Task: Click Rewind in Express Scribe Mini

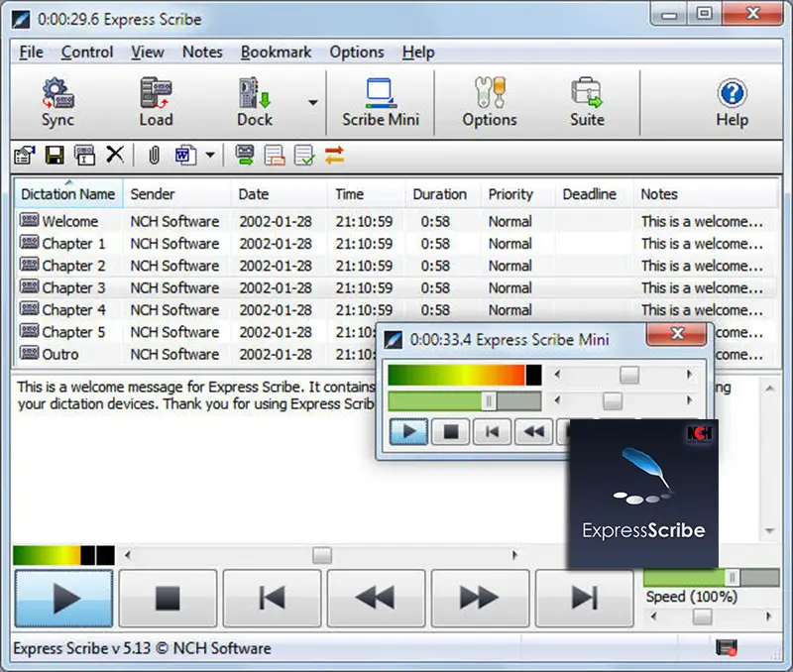Action: 534,432
